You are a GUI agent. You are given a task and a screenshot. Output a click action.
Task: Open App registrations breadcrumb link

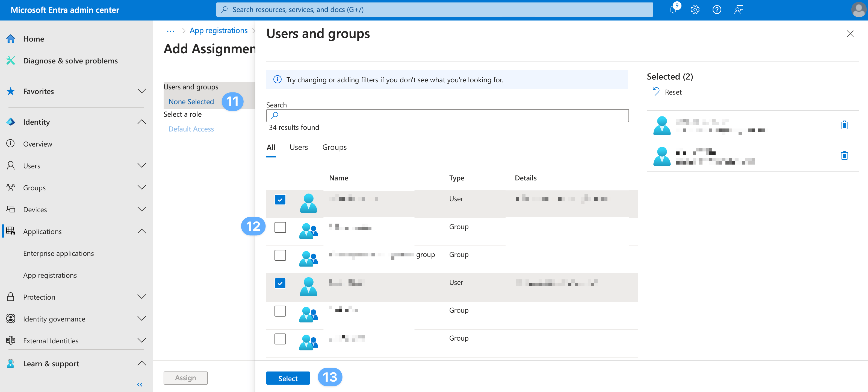tap(218, 31)
